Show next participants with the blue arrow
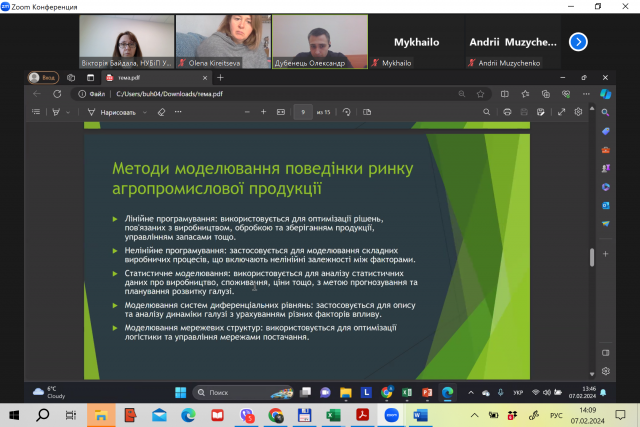The width and height of the screenshot is (640, 427). coord(578,42)
